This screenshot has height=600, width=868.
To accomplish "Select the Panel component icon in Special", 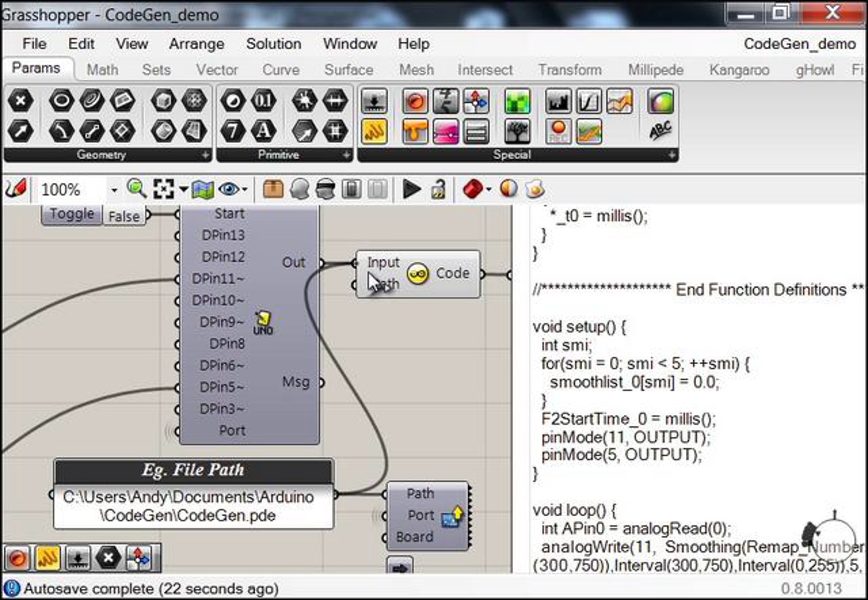I will click(x=374, y=132).
